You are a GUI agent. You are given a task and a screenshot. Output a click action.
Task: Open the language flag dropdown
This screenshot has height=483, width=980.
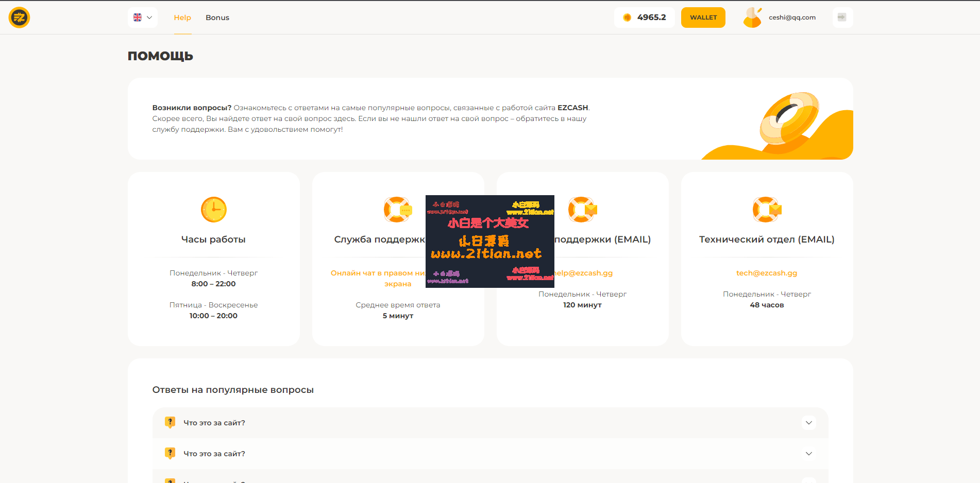143,18
